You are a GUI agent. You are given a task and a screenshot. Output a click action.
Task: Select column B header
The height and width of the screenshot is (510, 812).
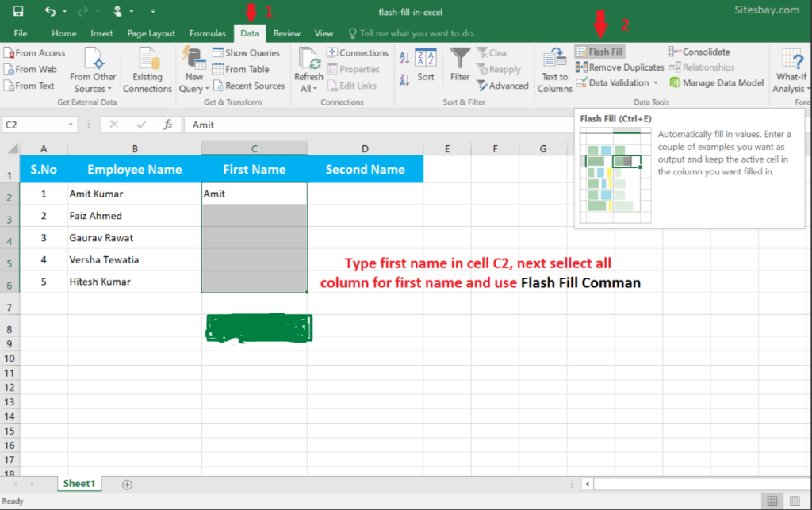tap(135, 148)
